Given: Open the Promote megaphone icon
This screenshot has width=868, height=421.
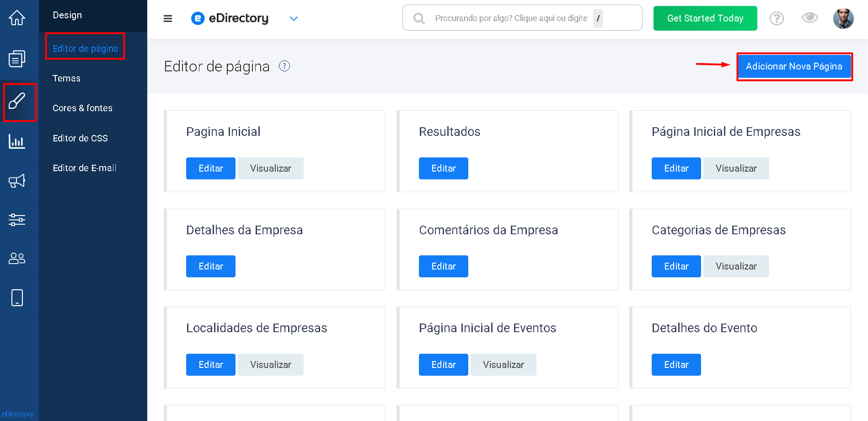Looking at the screenshot, I should pos(17,181).
